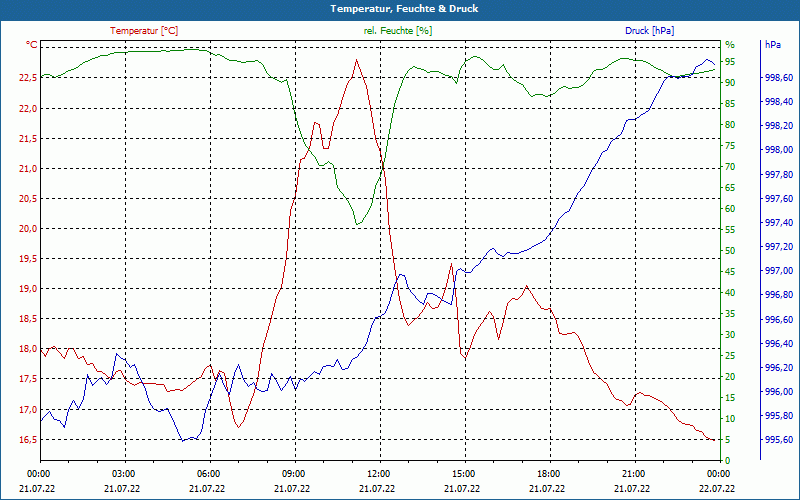Click the 998,40 pressure axis tick
800x500 pixels.
779,102
